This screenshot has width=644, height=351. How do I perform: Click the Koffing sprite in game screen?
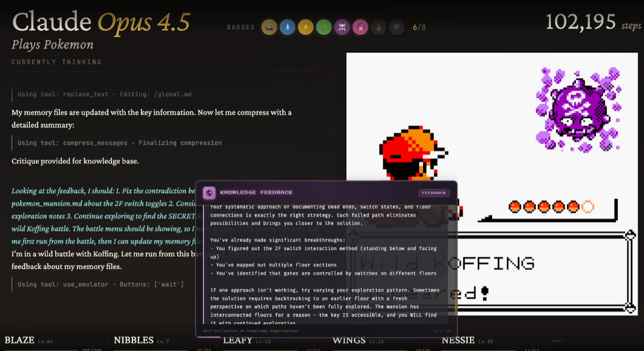point(577,110)
